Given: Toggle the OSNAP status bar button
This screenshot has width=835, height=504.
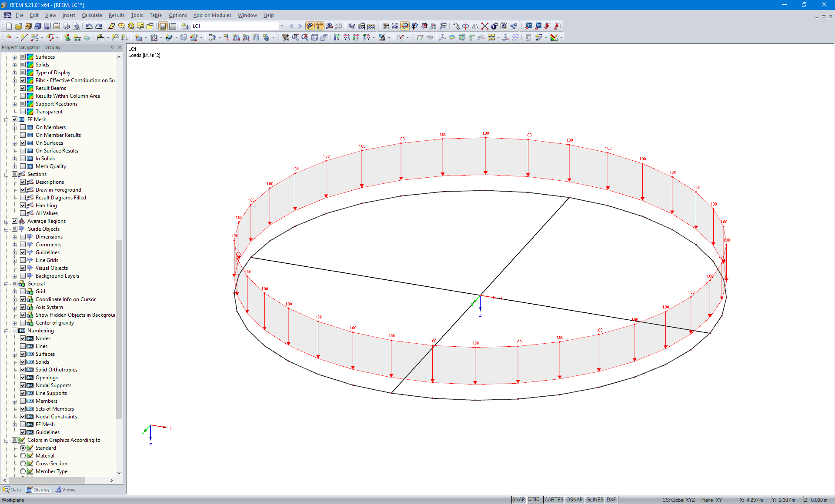Looking at the screenshot, I should click(574, 500).
